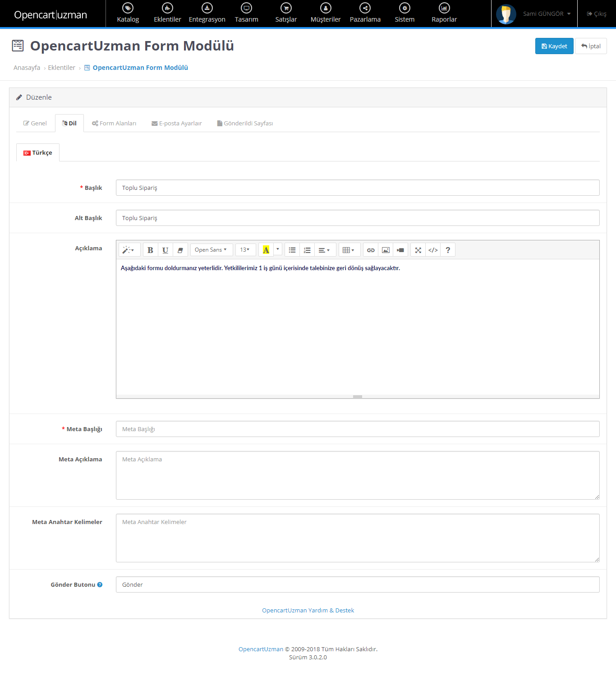Screen dimensions: 616x690
Task: Insert a video with the video icon
Action: point(400,250)
